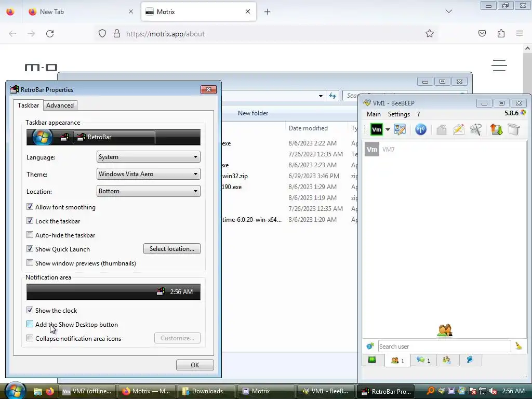The width and height of the screenshot is (532, 399).
Task: Open the Main menu in BeeBEEP
Action: tap(374, 114)
